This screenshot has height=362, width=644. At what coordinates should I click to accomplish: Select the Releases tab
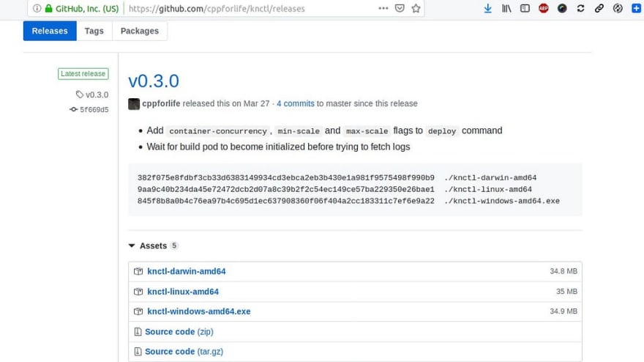pos(50,31)
